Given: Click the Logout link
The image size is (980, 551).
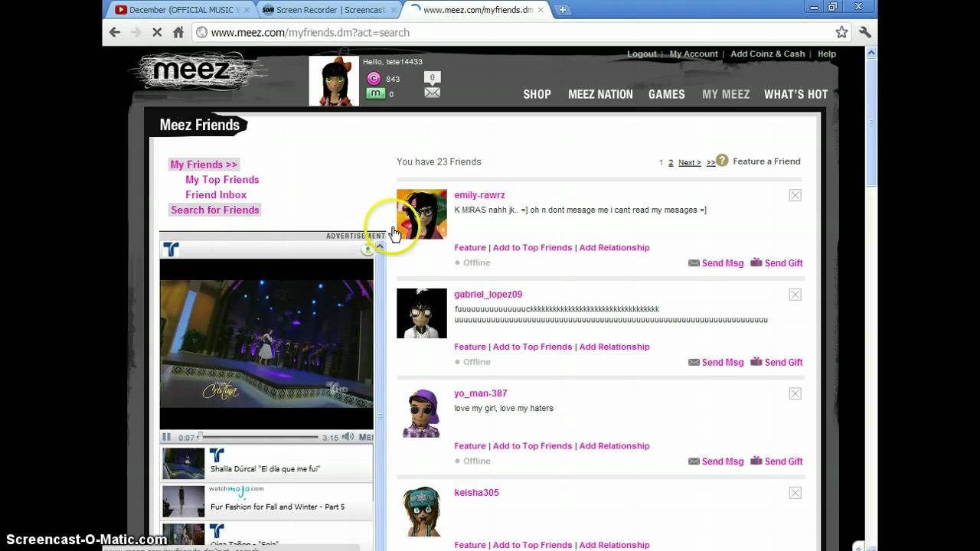Looking at the screenshot, I should 642,54.
